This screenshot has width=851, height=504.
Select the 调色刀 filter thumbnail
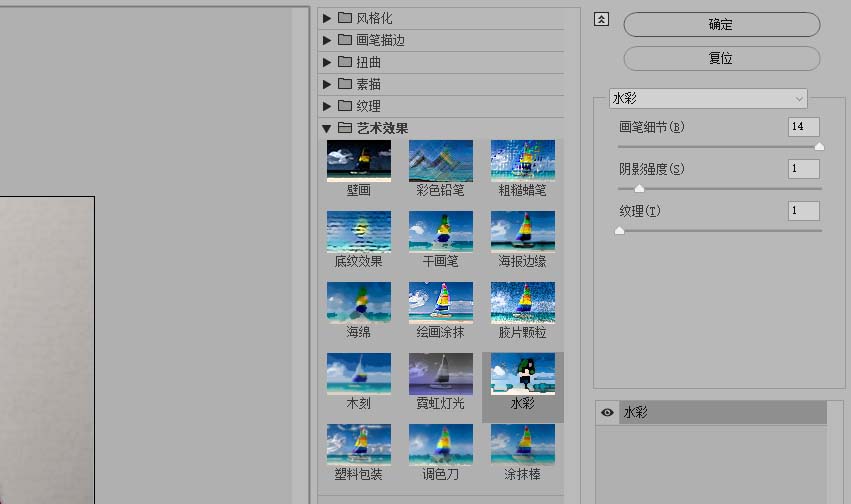pyautogui.click(x=441, y=445)
